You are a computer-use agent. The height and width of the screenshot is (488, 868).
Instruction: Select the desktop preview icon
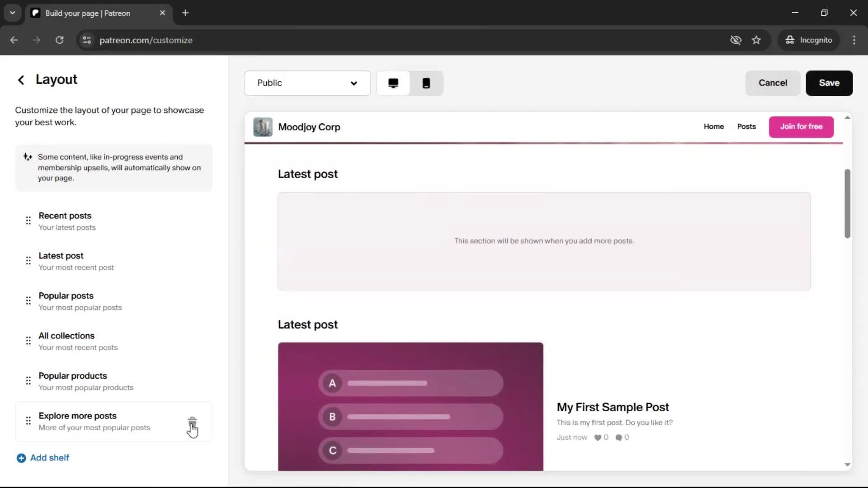tap(393, 83)
